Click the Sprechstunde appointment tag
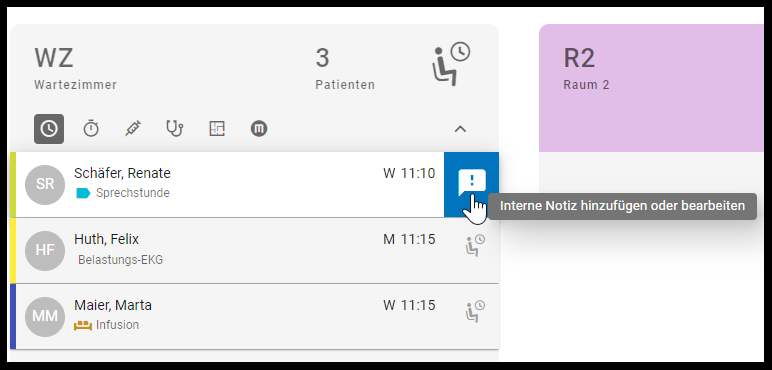This screenshot has height=370, width=772. (x=123, y=193)
